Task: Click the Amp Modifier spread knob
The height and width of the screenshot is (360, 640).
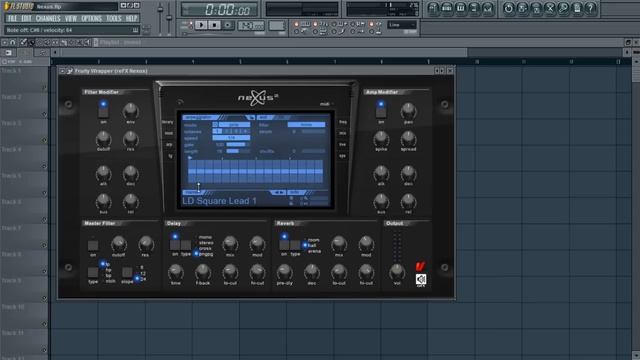Action: (x=408, y=139)
